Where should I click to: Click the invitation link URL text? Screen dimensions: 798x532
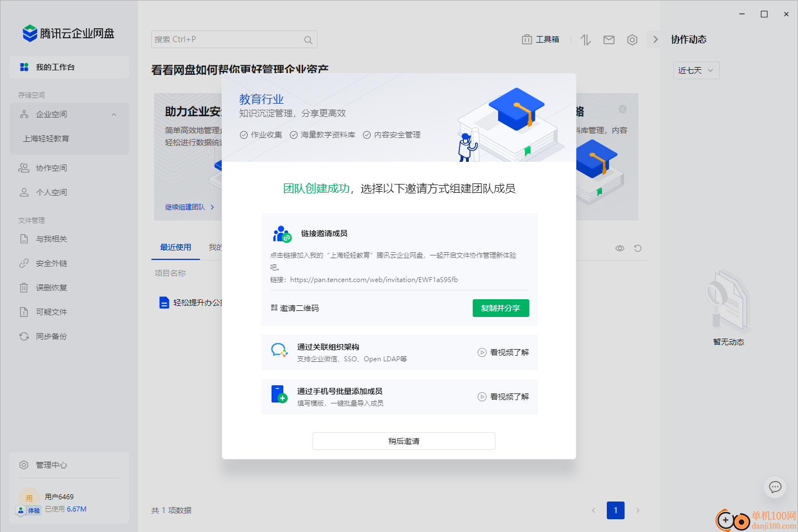tap(374, 280)
